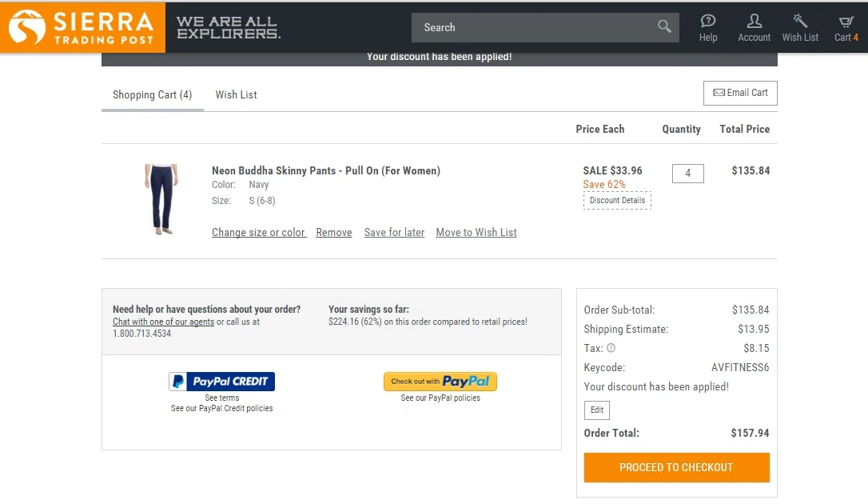The image size is (868, 504).
Task: Click the item Total Price $135.84
Action: (751, 170)
